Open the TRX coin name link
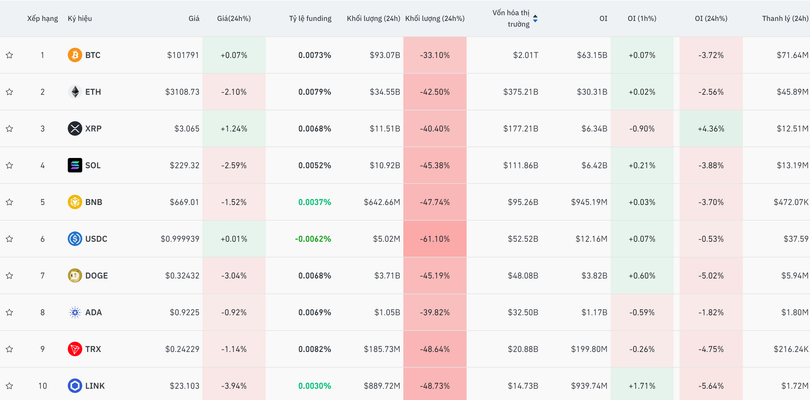The height and width of the screenshot is (400, 810). 93,349
